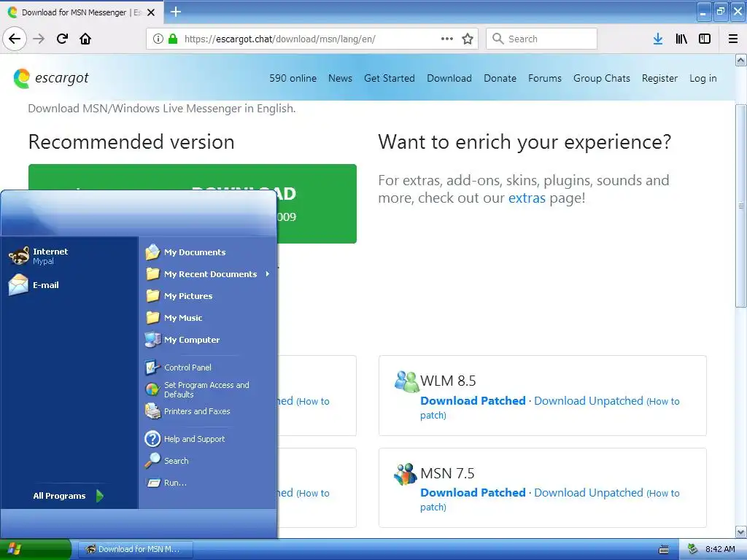The height and width of the screenshot is (560, 747).
Task: Open a new tab with plus button
Action: 176,12
